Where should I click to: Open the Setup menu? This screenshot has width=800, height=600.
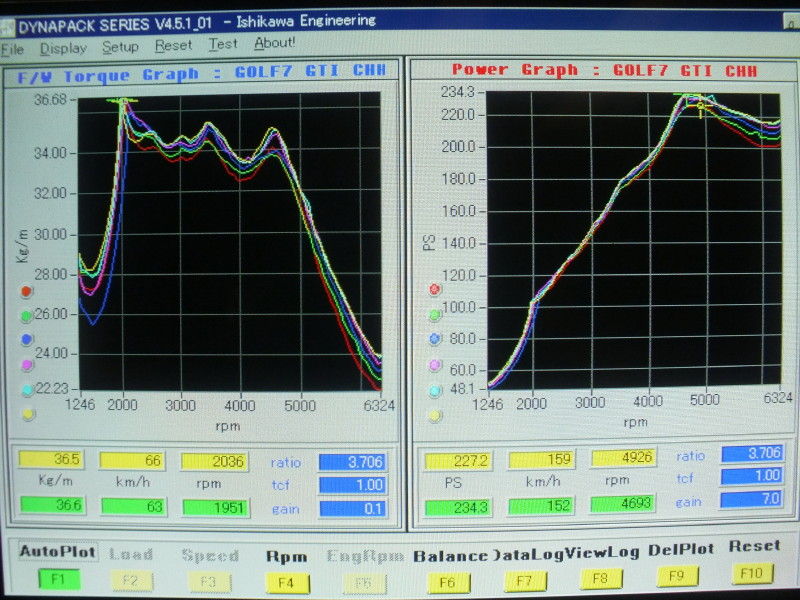(120, 47)
